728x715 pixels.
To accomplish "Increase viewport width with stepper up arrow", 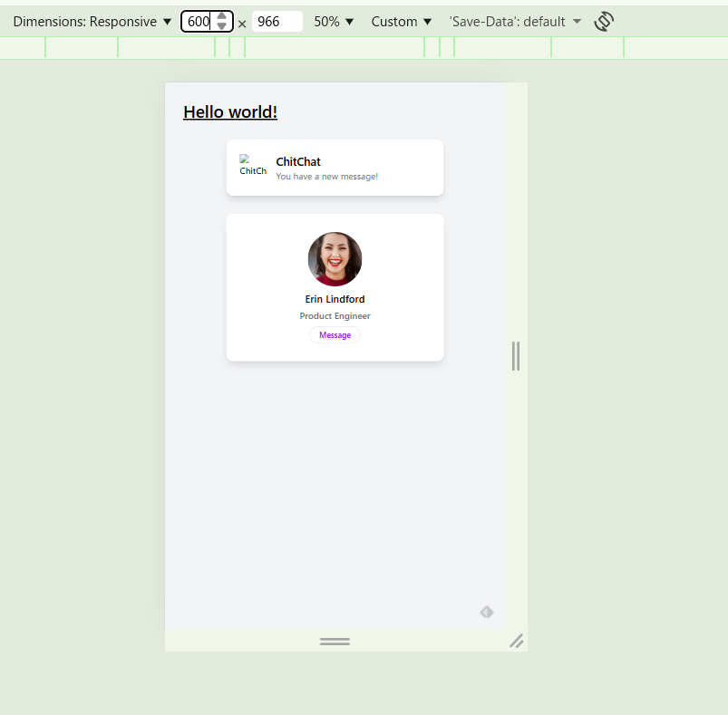I will click(x=222, y=16).
